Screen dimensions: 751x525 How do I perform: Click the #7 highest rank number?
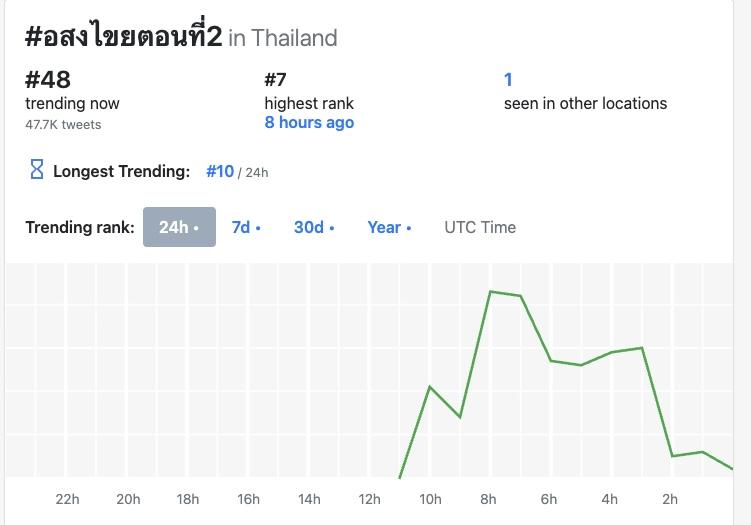pos(276,79)
